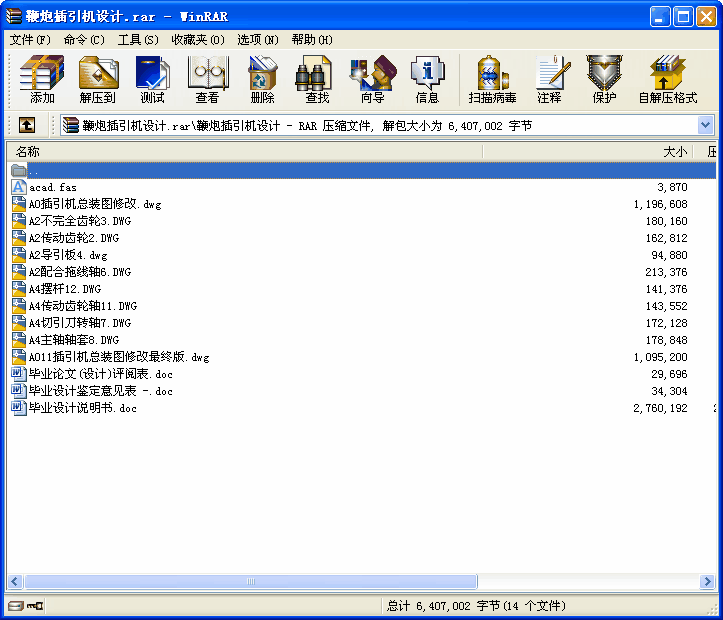This screenshot has height=620, width=723.
Task: Open the 工具(S) menu
Action: [x=138, y=40]
